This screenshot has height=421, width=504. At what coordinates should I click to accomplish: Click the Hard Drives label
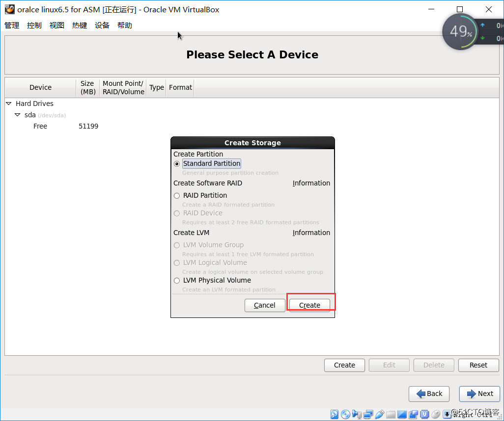34,104
